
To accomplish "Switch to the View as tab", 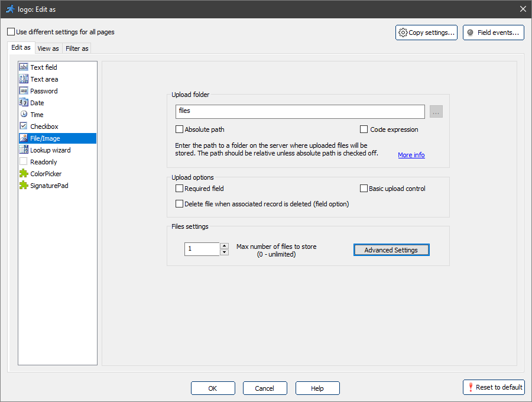I will click(x=48, y=48).
